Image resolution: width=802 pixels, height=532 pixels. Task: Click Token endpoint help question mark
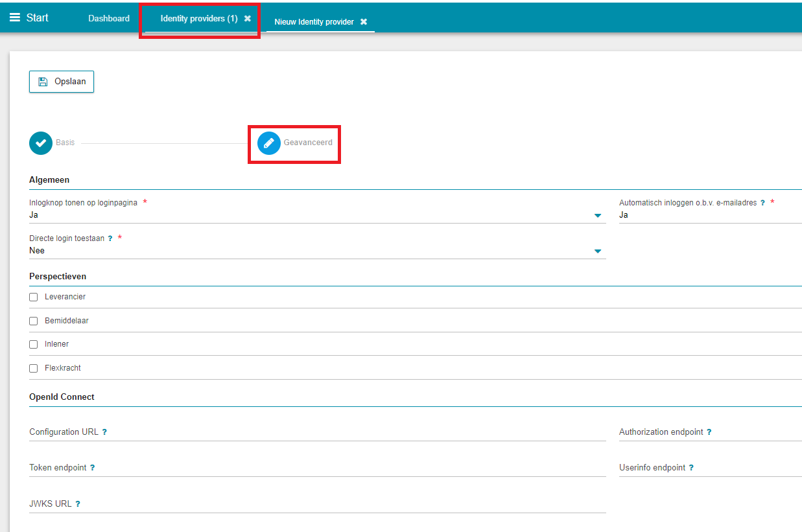[x=93, y=468]
